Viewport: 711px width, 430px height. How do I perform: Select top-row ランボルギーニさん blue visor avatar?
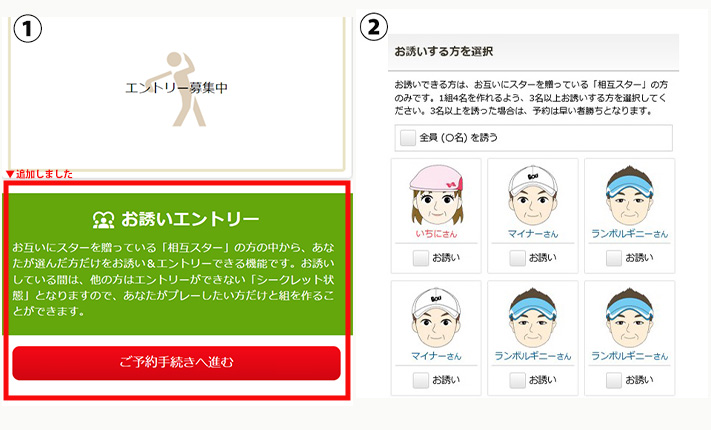629,195
